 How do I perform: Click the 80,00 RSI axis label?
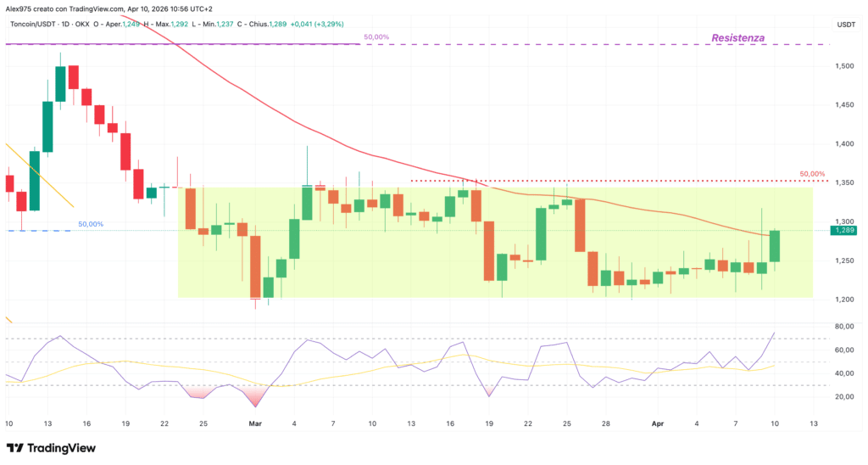click(x=844, y=327)
